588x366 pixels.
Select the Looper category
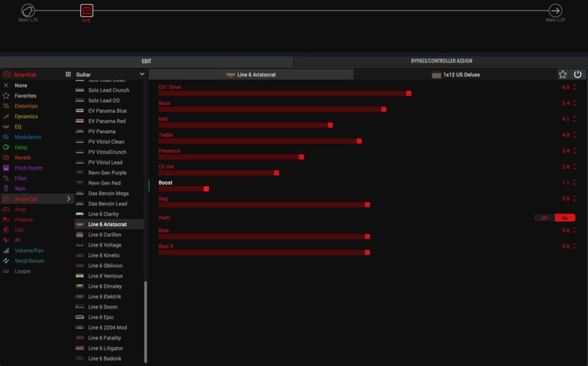[x=23, y=271]
